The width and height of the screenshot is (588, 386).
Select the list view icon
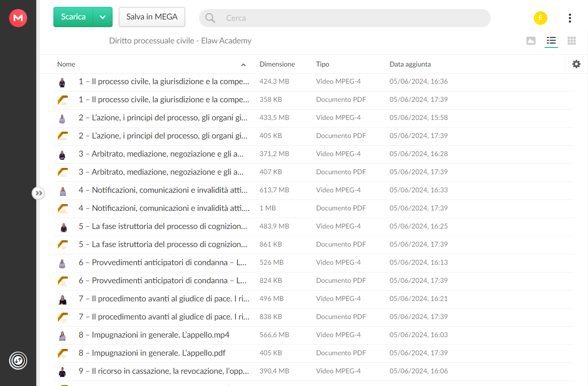[551, 41]
